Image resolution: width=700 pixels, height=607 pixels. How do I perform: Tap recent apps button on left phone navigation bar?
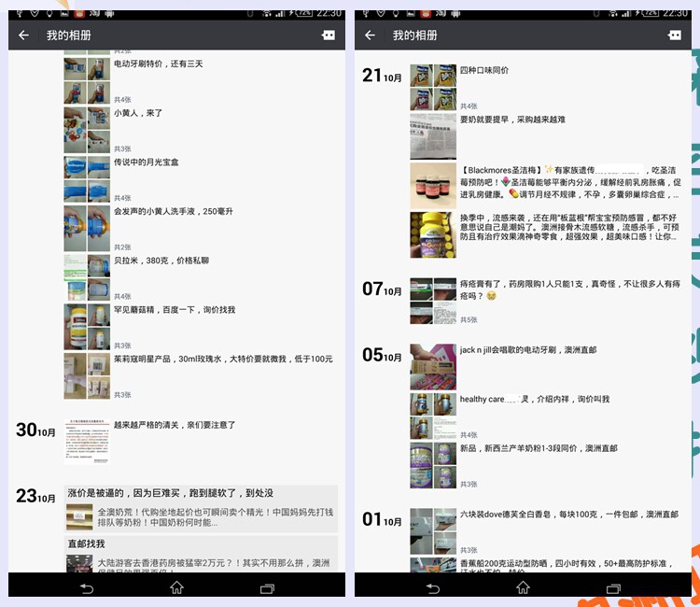click(x=267, y=588)
